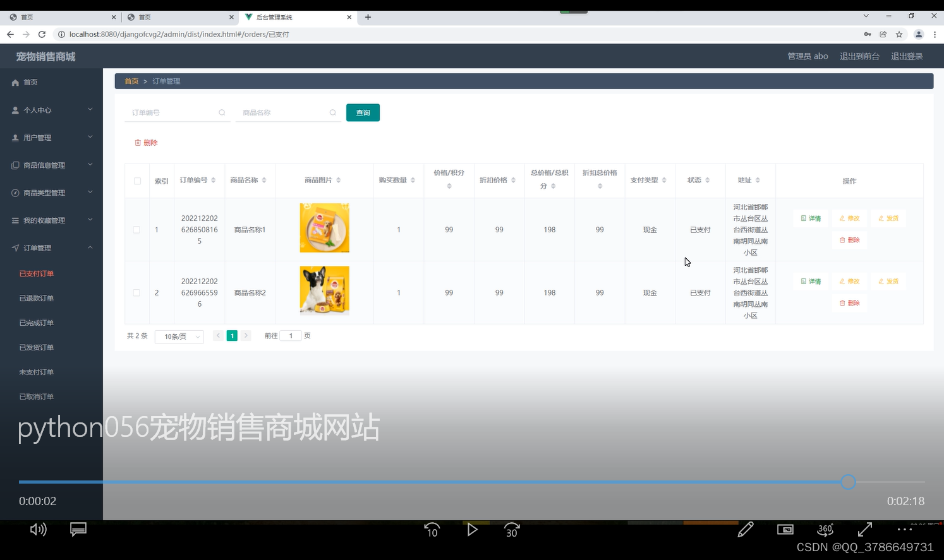
Task: Click 发货 for 商品名称2 order
Action: tap(888, 282)
